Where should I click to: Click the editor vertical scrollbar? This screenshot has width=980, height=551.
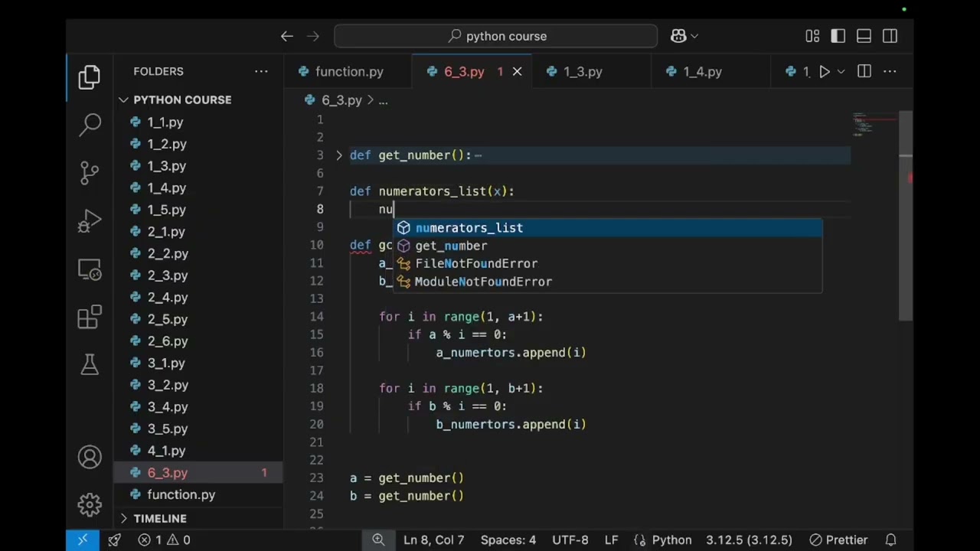tap(906, 216)
